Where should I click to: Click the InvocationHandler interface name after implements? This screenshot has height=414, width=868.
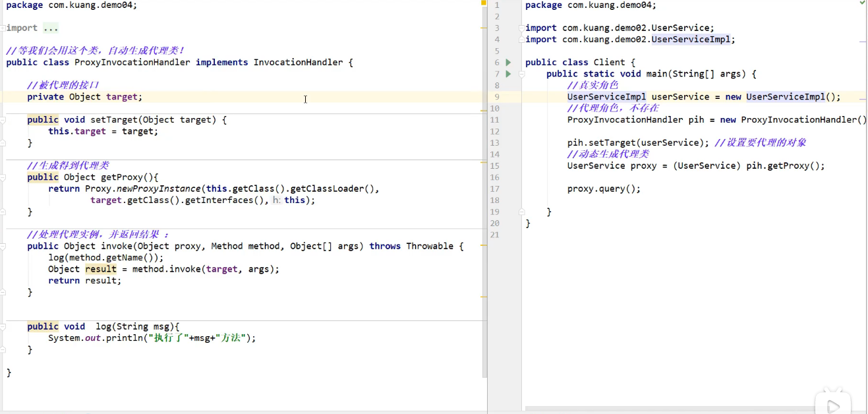coord(299,63)
